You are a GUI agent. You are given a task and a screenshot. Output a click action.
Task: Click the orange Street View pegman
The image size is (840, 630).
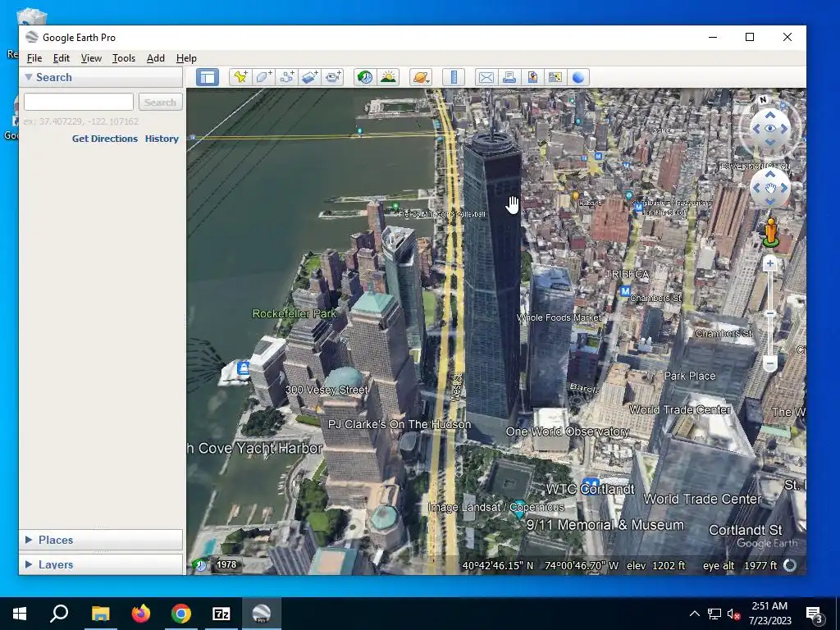[771, 232]
